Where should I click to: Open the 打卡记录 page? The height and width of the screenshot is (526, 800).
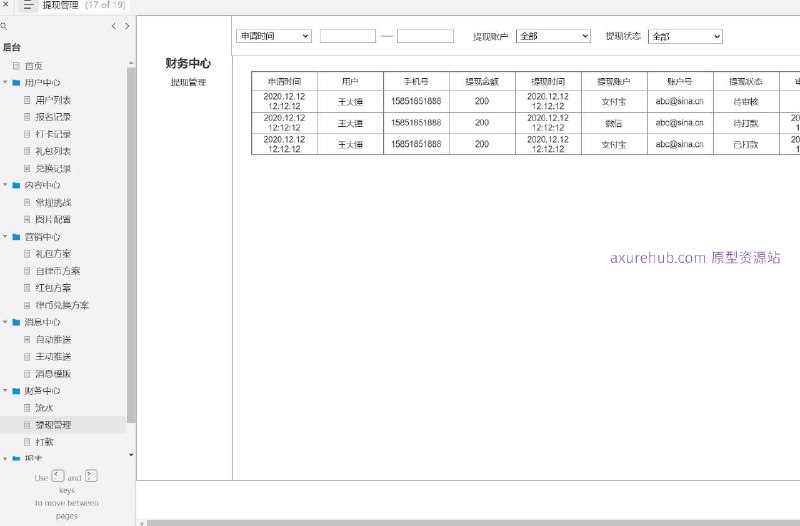coord(53,134)
